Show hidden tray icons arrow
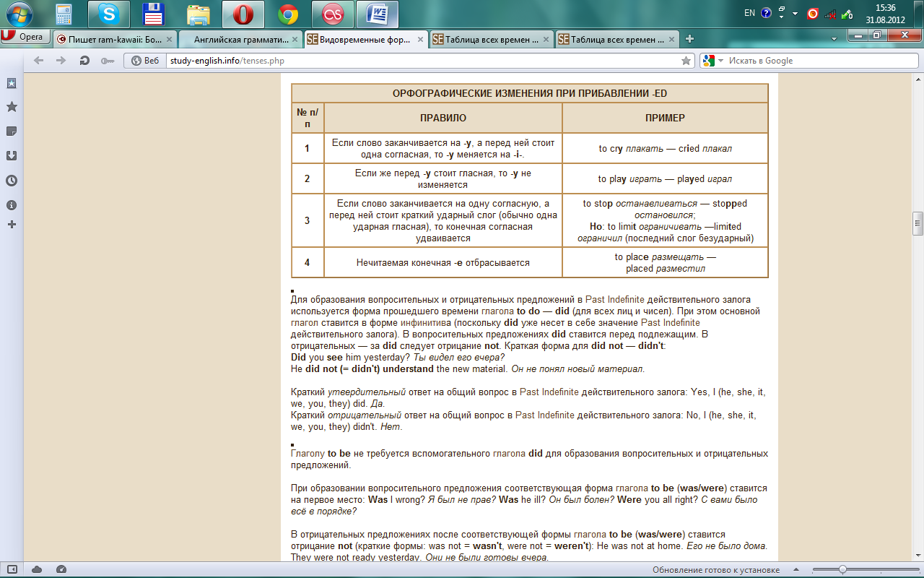The image size is (924, 578). tap(796, 14)
